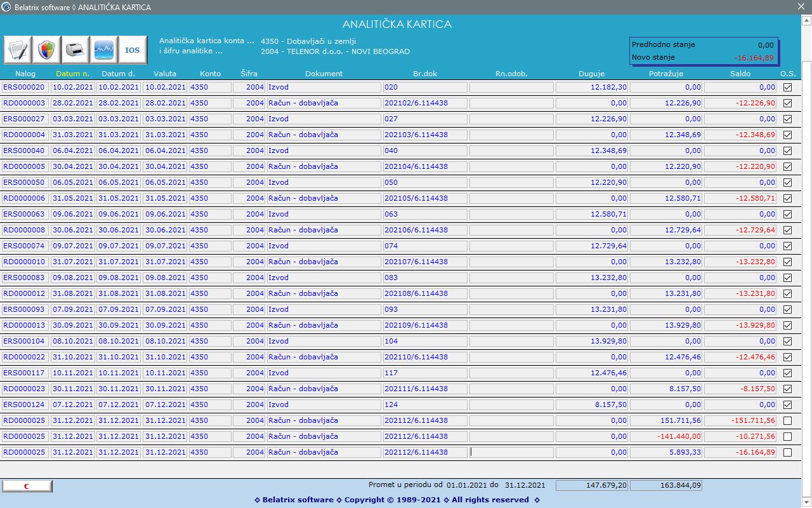Check O.S. box for 151.711,56 entry
The width and height of the screenshot is (812, 508).
pos(787,420)
